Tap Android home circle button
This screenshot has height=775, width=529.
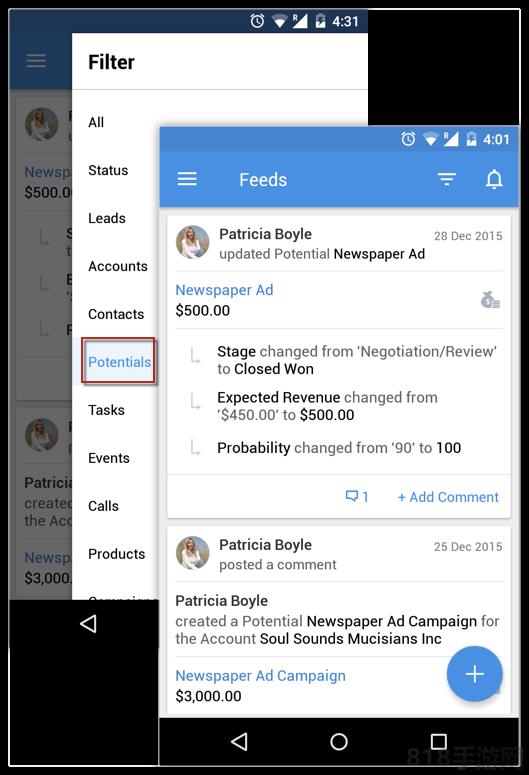[339, 741]
